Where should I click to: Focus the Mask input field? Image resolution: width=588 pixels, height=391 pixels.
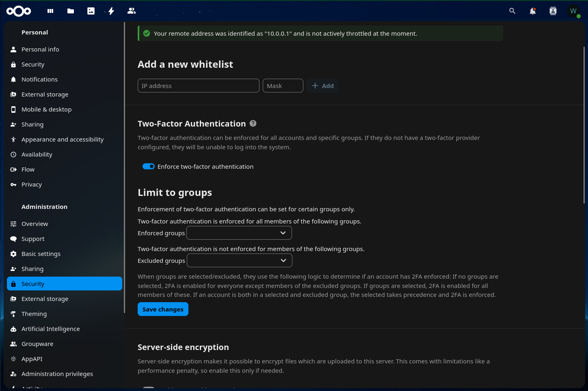point(283,86)
